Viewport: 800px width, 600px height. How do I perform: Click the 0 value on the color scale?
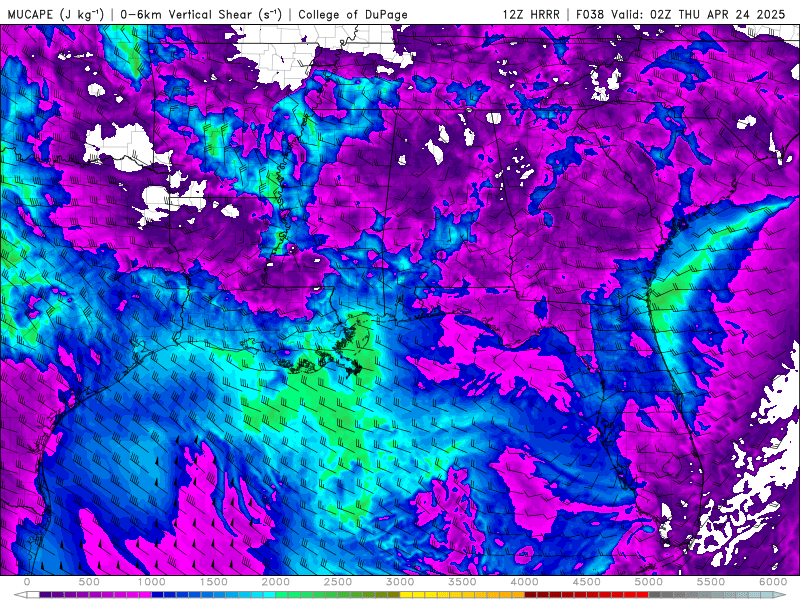click(x=27, y=582)
